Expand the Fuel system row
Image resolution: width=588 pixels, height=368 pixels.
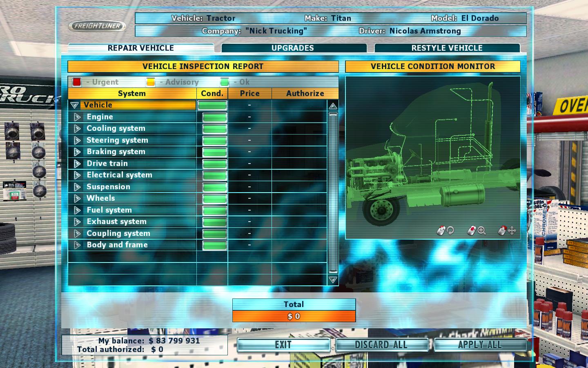click(x=77, y=210)
